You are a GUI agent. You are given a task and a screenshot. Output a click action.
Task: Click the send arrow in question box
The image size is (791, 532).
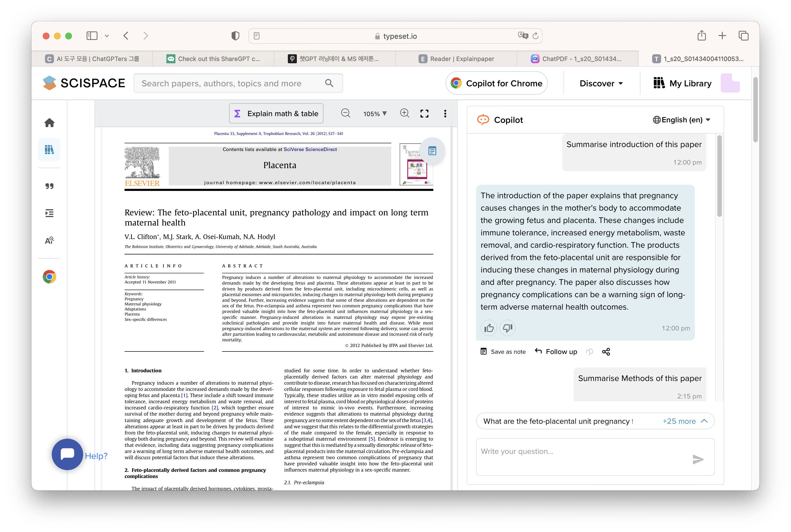[x=698, y=459]
